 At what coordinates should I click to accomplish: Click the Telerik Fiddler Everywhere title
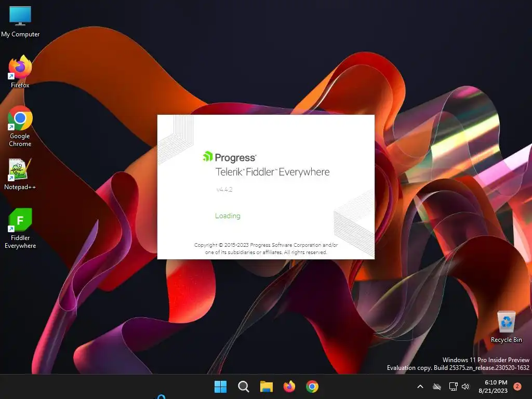pyautogui.click(x=272, y=172)
